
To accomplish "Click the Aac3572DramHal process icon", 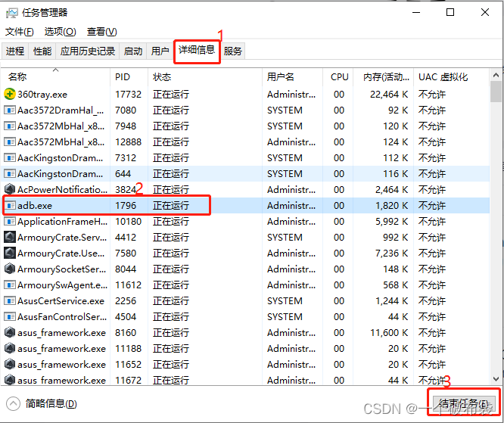I will [10, 110].
